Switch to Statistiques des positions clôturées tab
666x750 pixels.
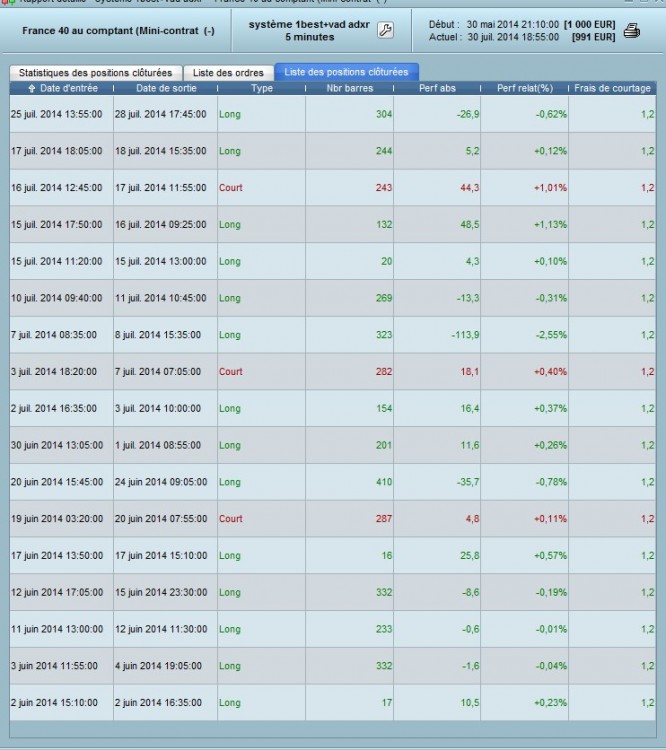(95, 73)
